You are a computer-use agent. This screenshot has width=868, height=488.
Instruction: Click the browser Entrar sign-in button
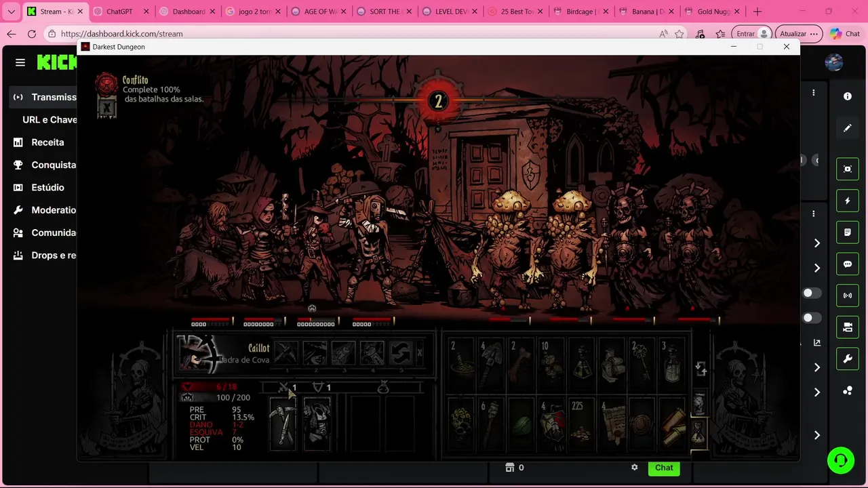752,34
